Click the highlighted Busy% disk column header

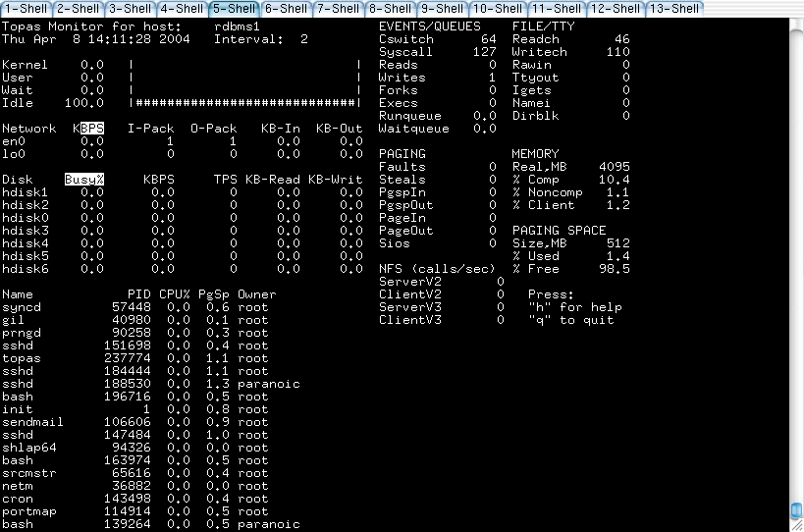[84, 180]
